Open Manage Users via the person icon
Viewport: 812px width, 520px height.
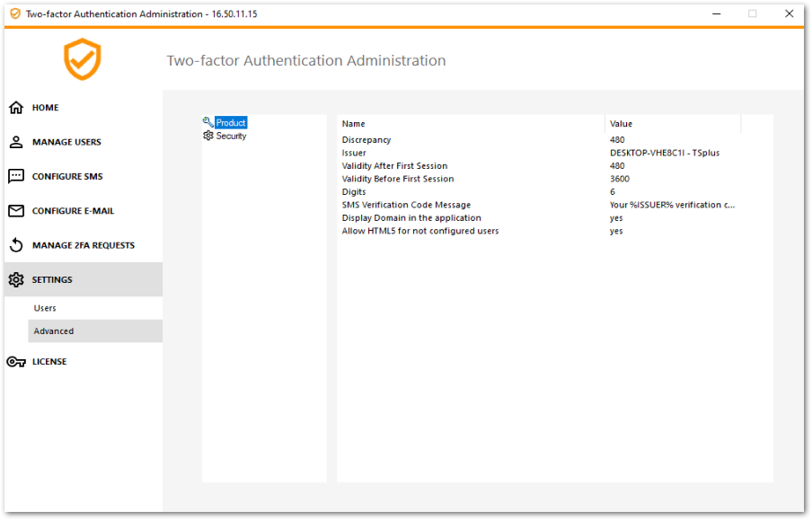coord(17,141)
